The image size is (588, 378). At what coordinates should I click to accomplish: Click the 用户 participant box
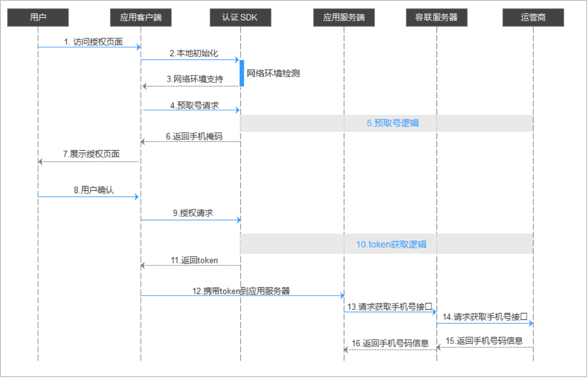pos(38,18)
